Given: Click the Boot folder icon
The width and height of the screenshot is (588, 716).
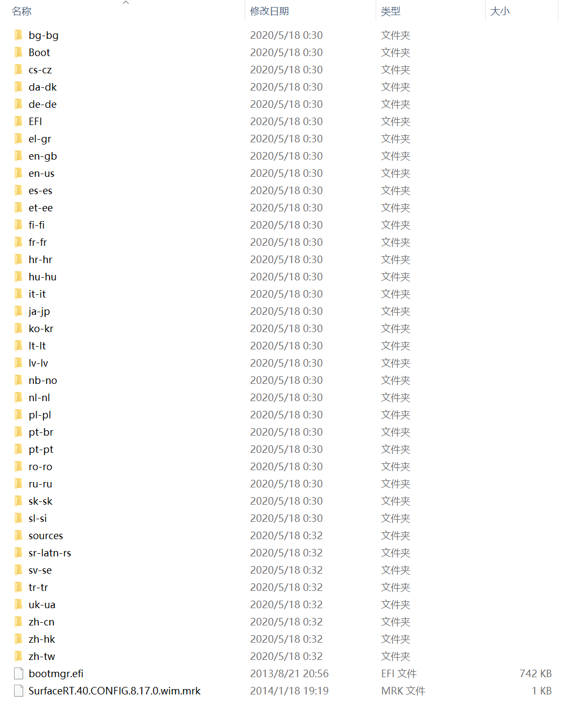Looking at the screenshot, I should [x=19, y=52].
